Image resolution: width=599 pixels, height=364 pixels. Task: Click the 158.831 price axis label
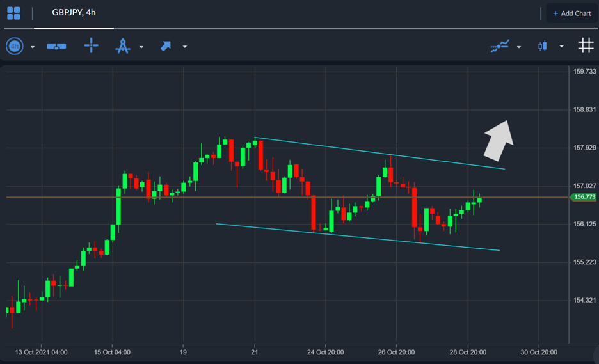[584, 109]
